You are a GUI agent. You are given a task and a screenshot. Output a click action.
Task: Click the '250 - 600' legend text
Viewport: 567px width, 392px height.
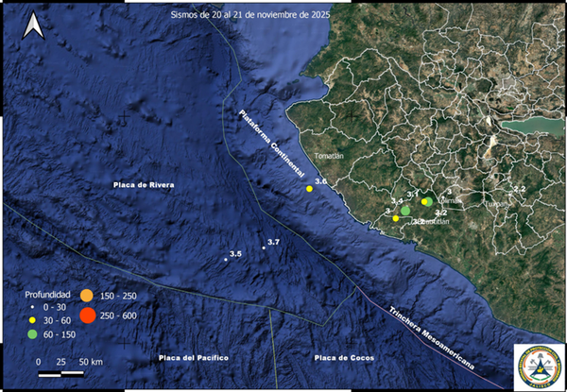tap(119, 315)
